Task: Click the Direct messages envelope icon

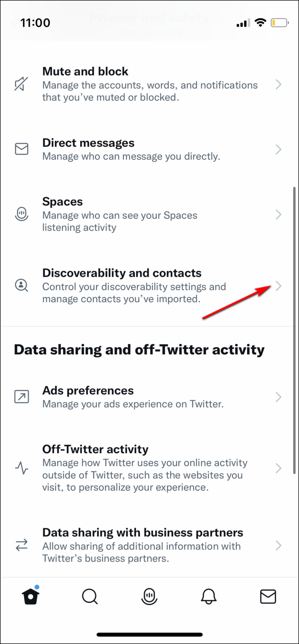Action: [21, 149]
